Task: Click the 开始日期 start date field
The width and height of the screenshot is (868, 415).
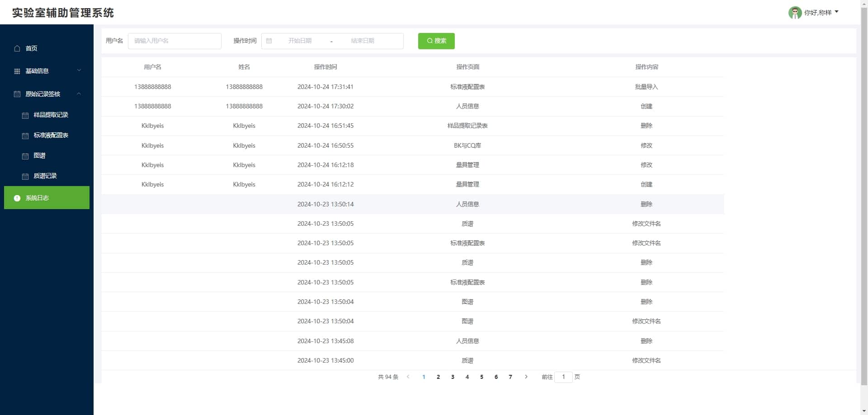Action: [300, 41]
